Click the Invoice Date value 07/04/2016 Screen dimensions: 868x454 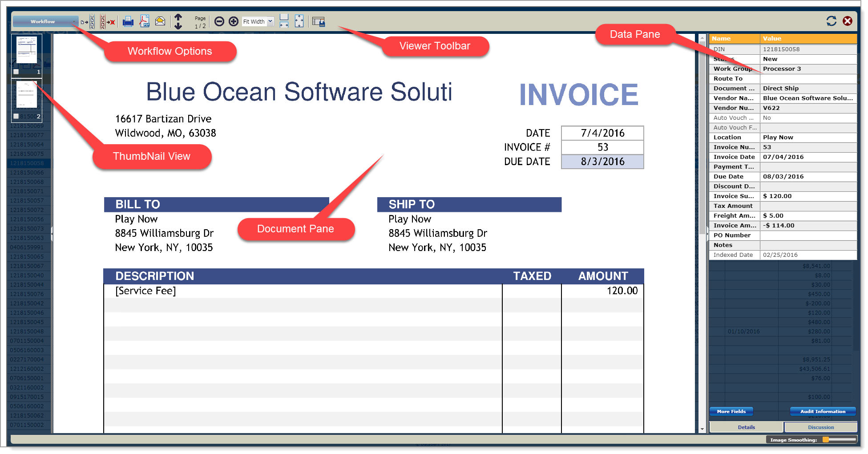(808, 157)
